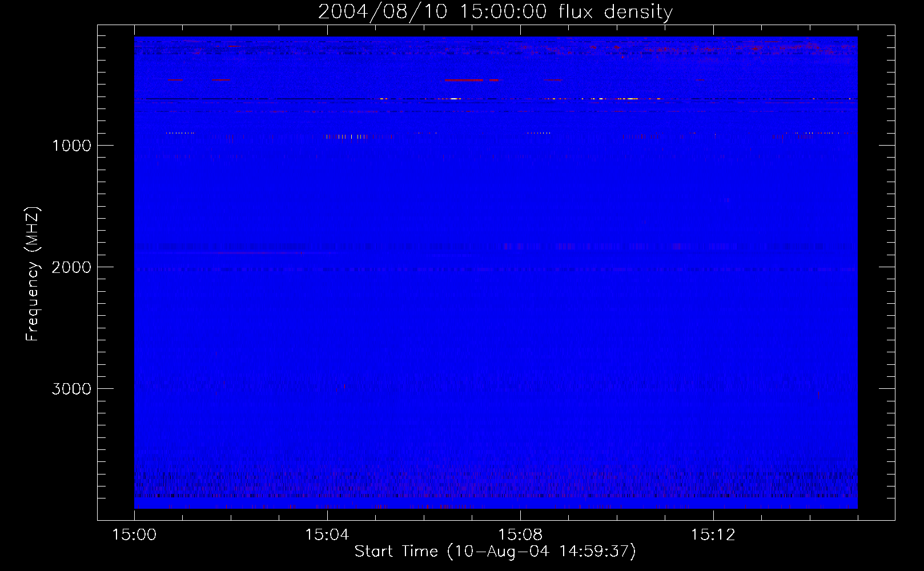
Task: Click the 15:08 time tick label
Action: coord(520,534)
